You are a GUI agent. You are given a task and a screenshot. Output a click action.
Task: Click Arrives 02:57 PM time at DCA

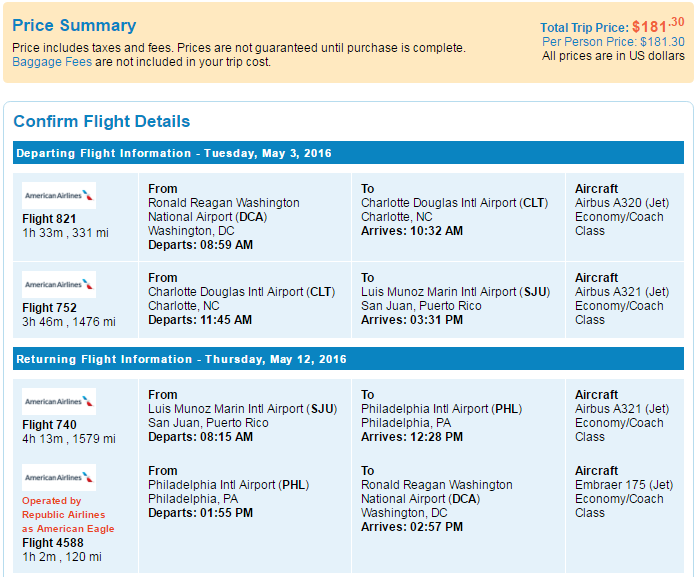point(412,527)
